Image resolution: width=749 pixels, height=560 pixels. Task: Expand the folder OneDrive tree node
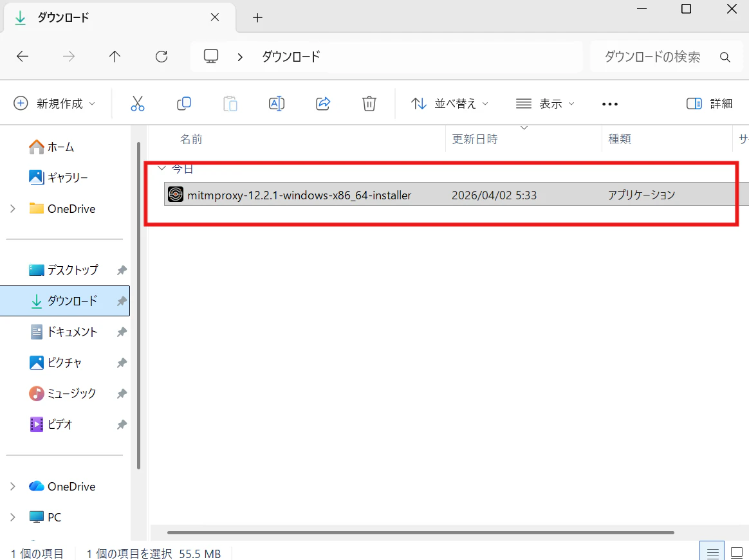(13, 208)
